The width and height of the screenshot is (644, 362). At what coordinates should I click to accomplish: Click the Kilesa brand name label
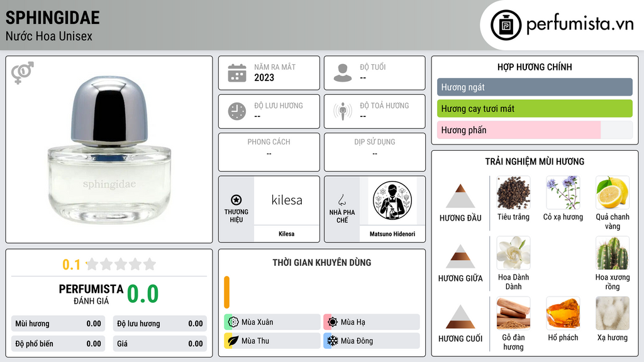click(x=286, y=234)
